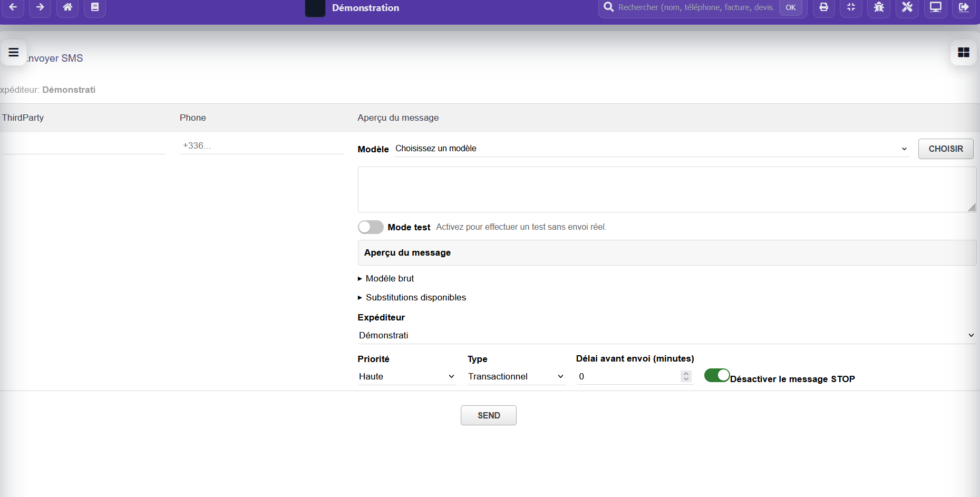980x497 pixels.
Task: Open the grid layout icon at right
Action: pos(963,53)
